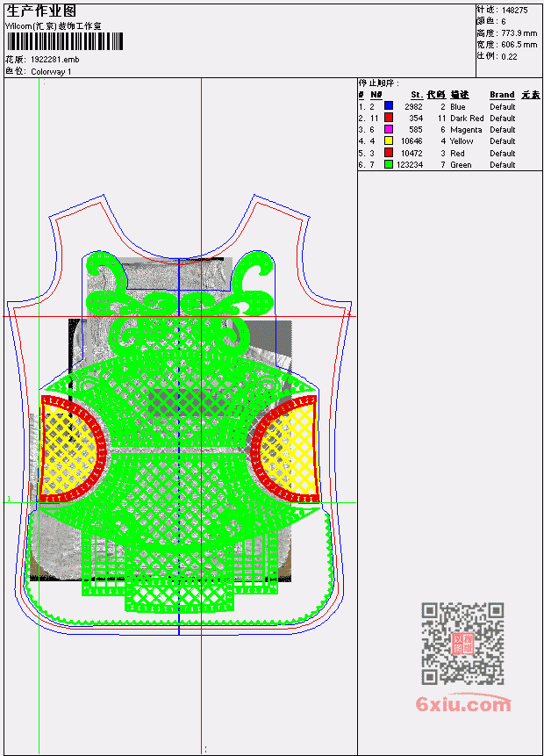Click the 'Colorway 1' label
The height and width of the screenshot is (756, 544).
51,72
